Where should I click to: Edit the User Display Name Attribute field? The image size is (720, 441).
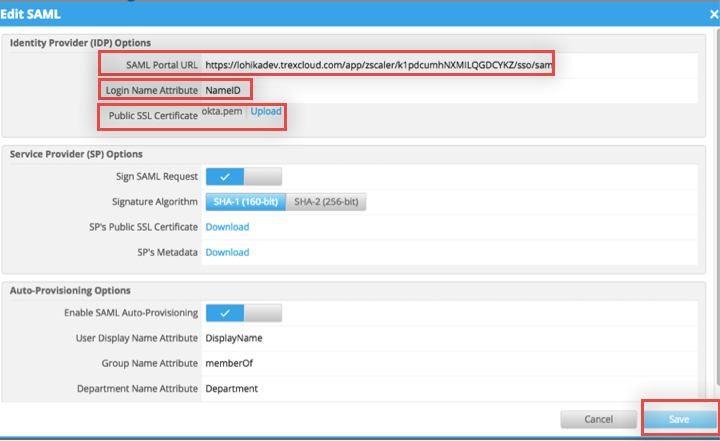[233, 338]
